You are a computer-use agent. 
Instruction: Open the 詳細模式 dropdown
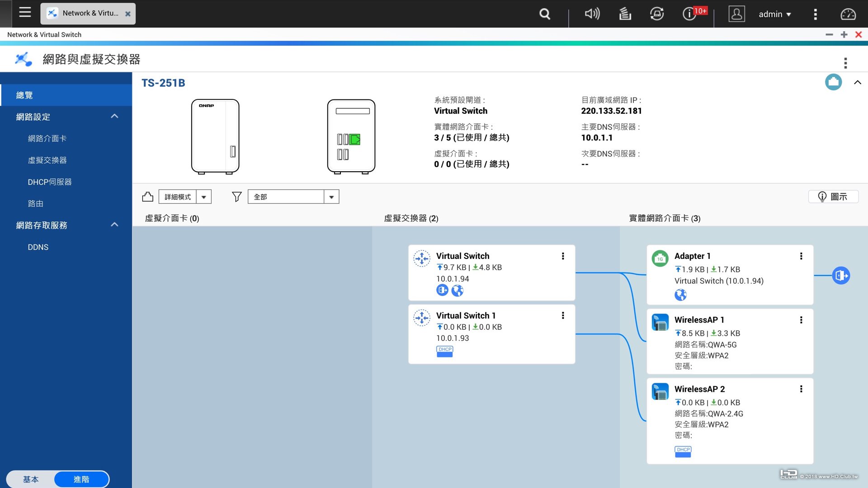pyautogui.click(x=185, y=197)
